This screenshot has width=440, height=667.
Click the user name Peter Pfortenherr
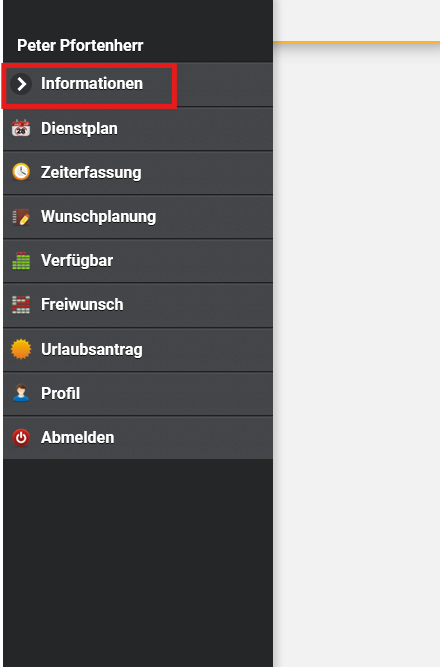(80, 46)
